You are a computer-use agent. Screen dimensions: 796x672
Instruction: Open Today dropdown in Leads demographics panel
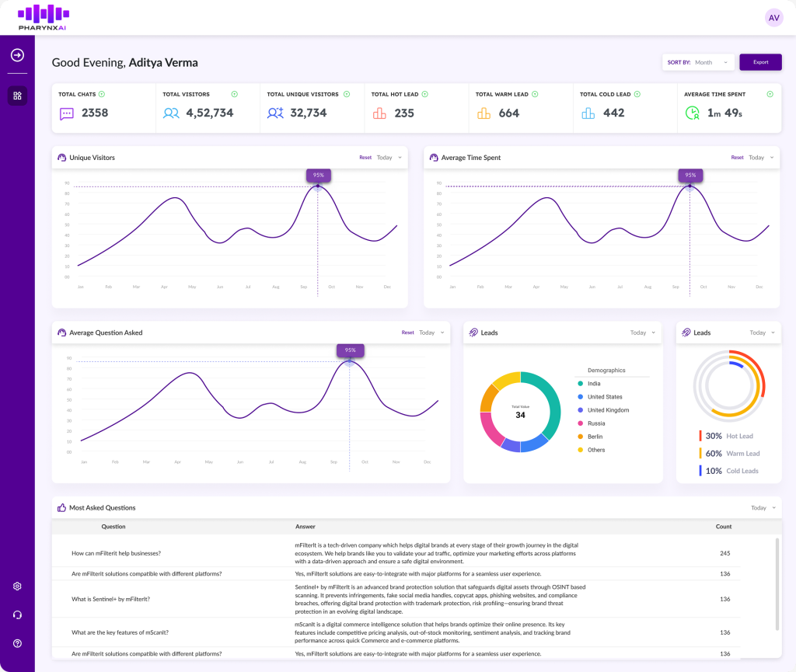point(642,333)
